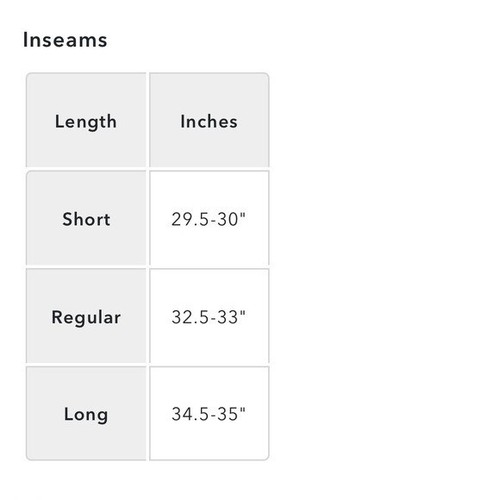The image size is (500, 500).
Task: Click the 34.5-35" inches value
Action: (208, 414)
